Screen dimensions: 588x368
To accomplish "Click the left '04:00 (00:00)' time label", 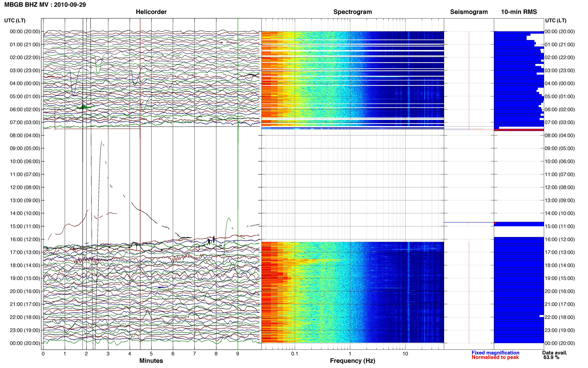I will (25, 83).
